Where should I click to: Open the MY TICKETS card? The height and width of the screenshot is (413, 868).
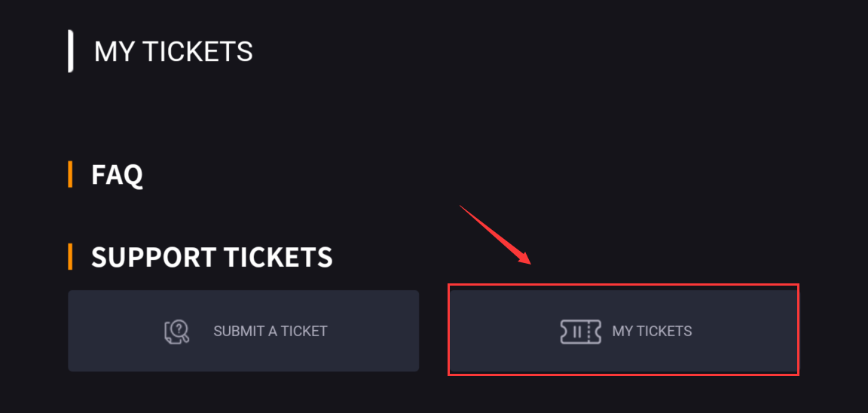[x=623, y=331]
